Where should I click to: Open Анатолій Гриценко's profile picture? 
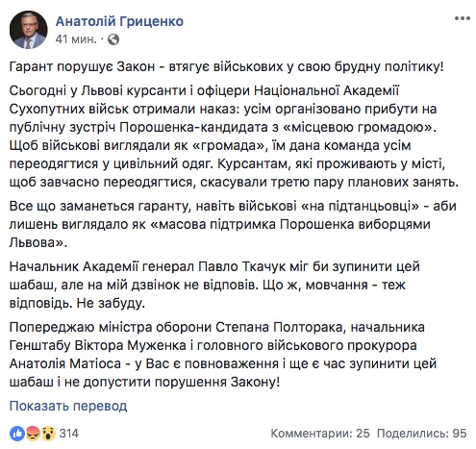click(x=29, y=30)
